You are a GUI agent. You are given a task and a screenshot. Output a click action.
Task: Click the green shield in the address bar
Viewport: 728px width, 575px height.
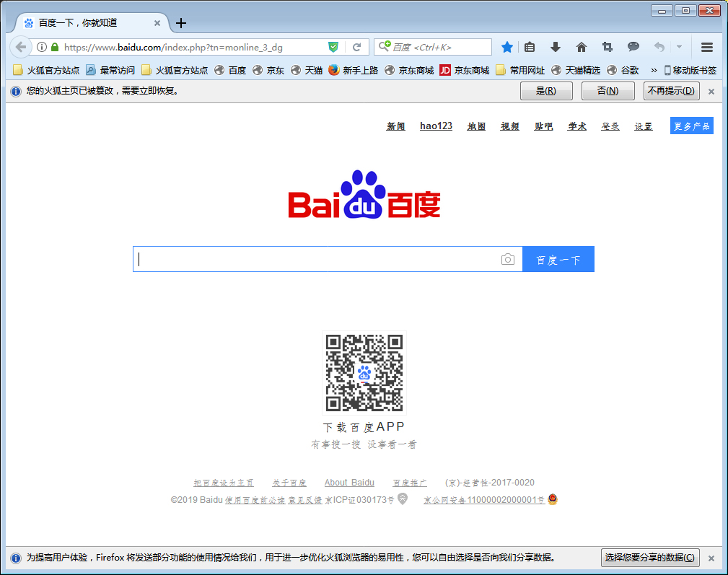(333, 47)
